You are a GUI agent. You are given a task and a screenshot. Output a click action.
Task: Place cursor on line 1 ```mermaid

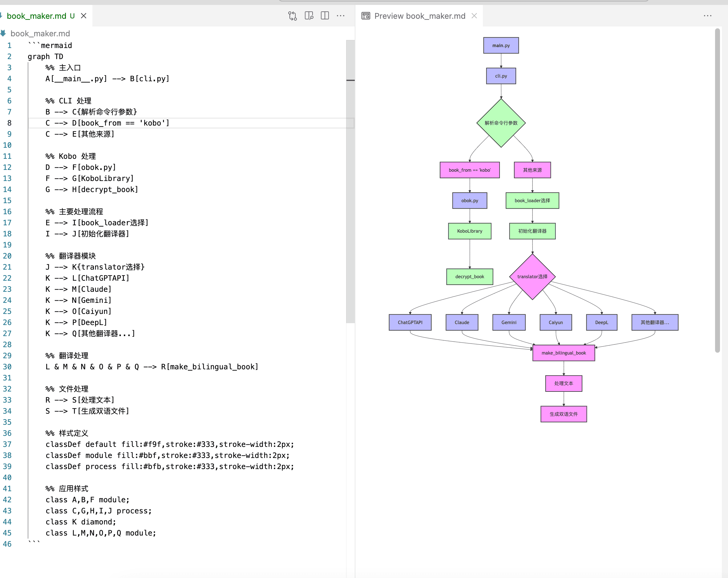50,45
